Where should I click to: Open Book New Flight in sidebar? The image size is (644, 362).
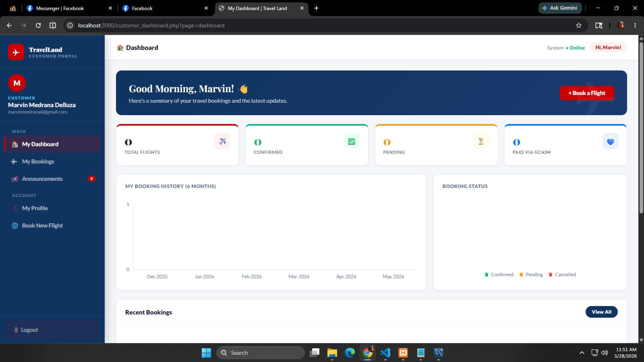pos(52,225)
